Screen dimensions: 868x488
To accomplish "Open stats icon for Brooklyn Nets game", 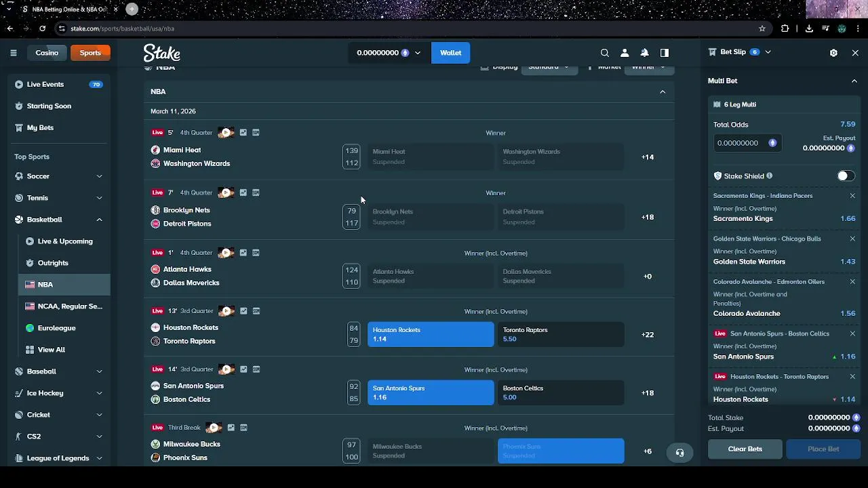I will coord(243,192).
